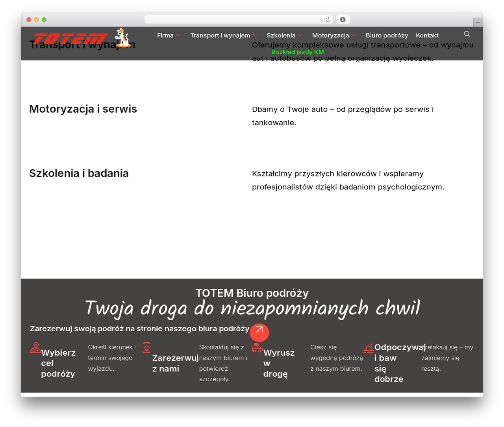
Task: Expand the Motoryzacja menu chevron
Action: tap(354, 35)
